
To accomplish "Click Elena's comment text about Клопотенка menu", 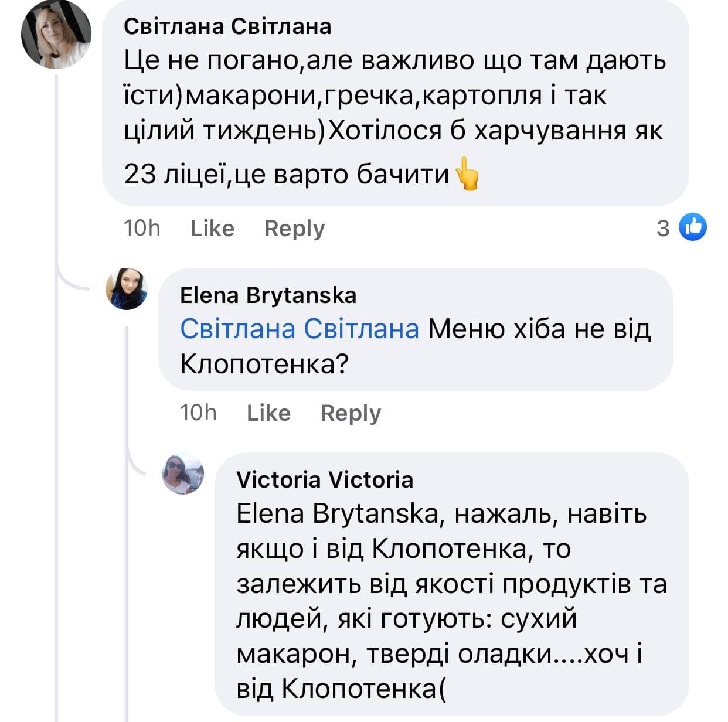I will coord(538,329).
